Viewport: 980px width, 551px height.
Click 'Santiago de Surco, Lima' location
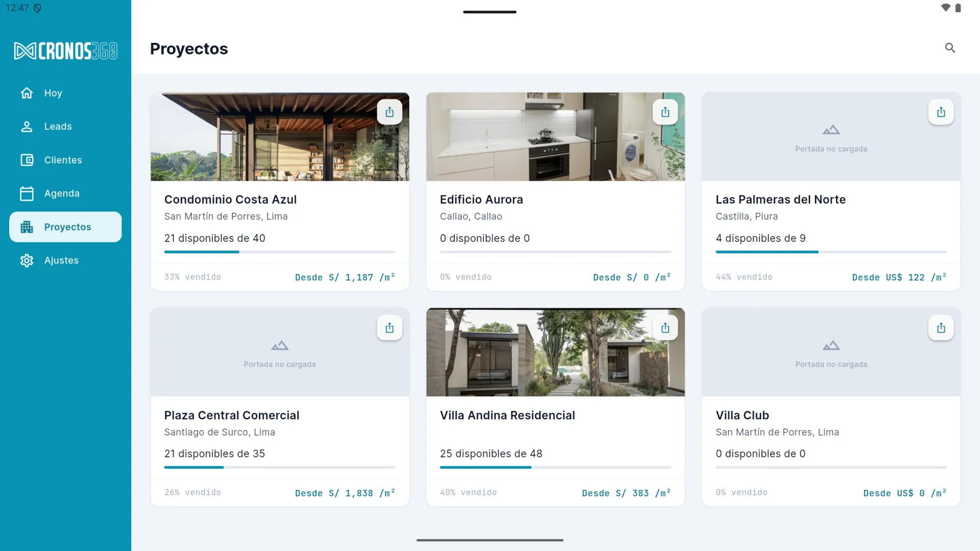click(219, 432)
